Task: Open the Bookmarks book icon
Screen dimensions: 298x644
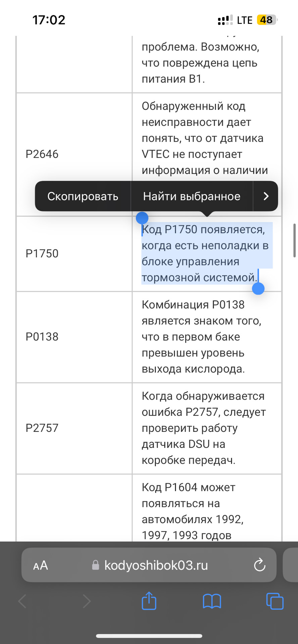Action: 212,601
